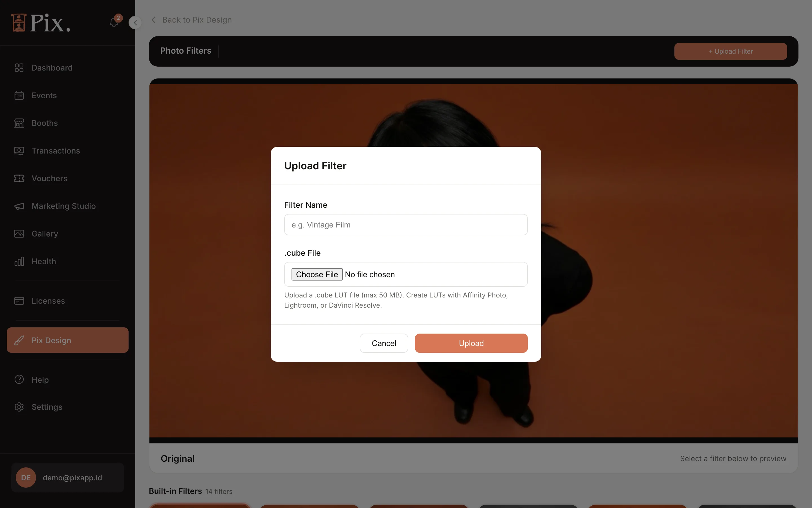Click the DE user avatar

click(26, 478)
